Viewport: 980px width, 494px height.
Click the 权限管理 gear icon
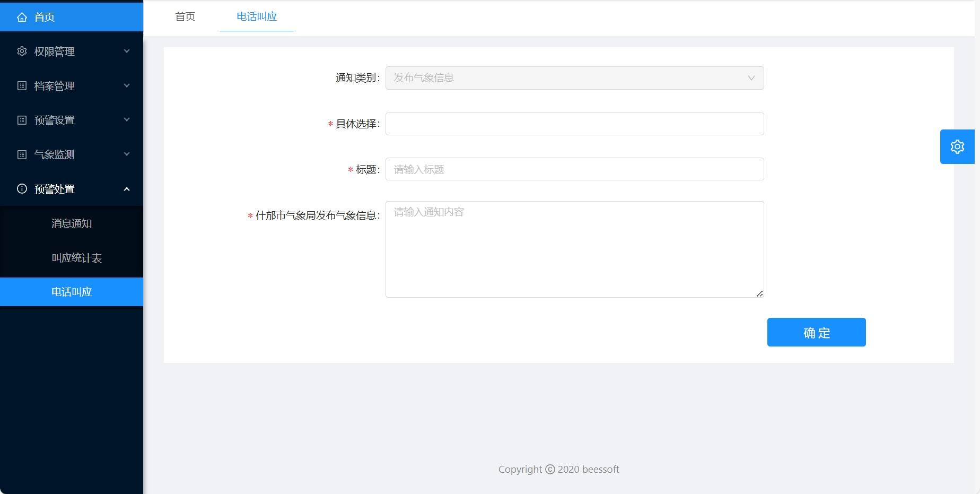(x=22, y=51)
